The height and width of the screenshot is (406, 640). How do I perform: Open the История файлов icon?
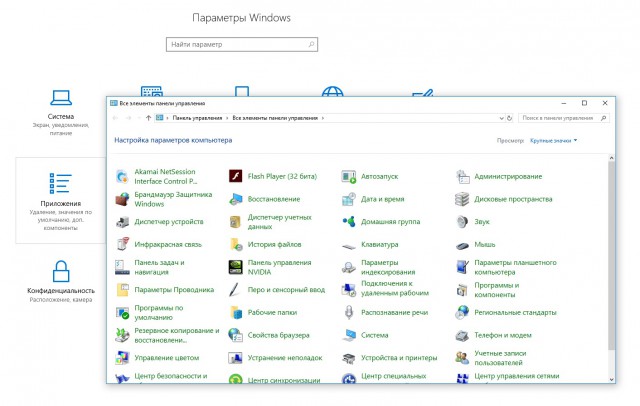tap(236, 244)
